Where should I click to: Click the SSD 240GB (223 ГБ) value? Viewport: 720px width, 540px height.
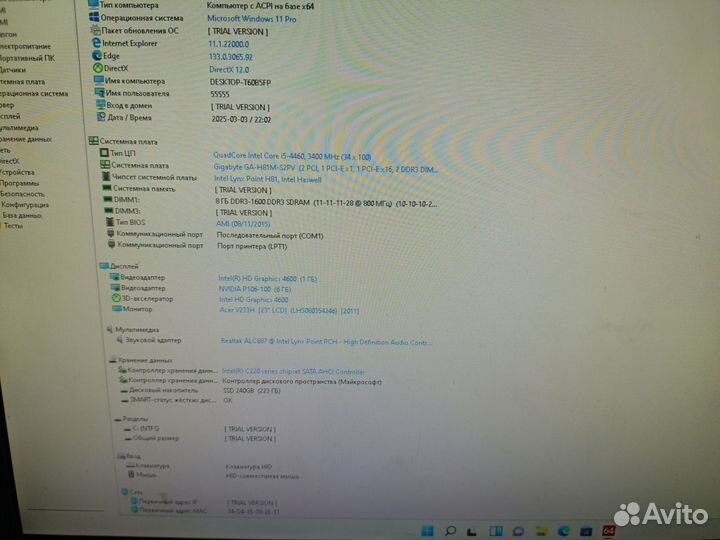[x=252, y=391]
